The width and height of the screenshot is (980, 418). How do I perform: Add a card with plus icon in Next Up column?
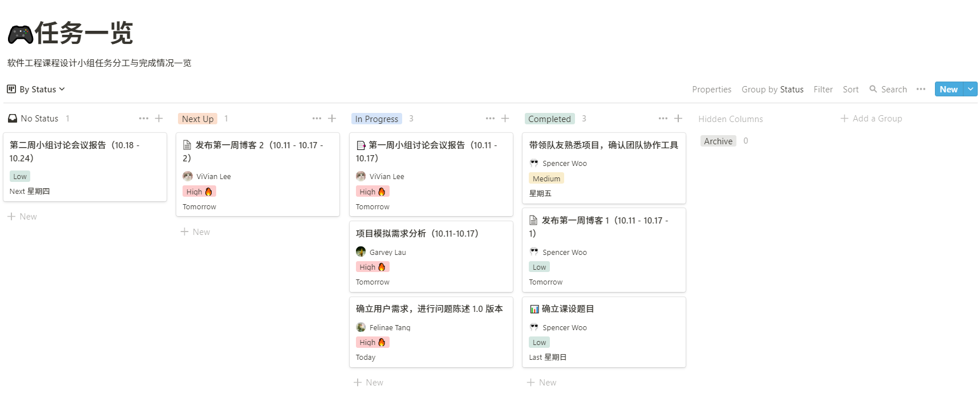tap(332, 119)
